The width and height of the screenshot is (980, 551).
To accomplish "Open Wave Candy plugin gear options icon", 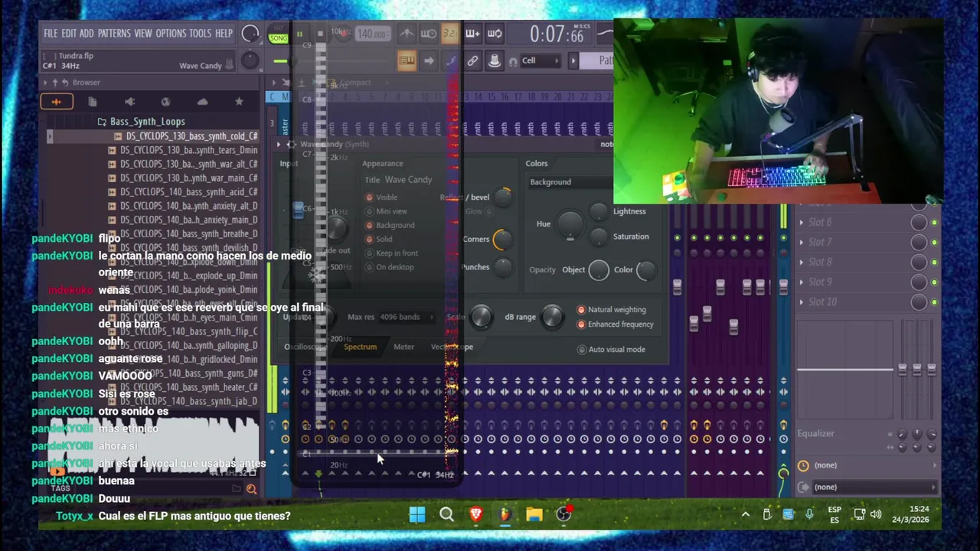I will tap(291, 144).
